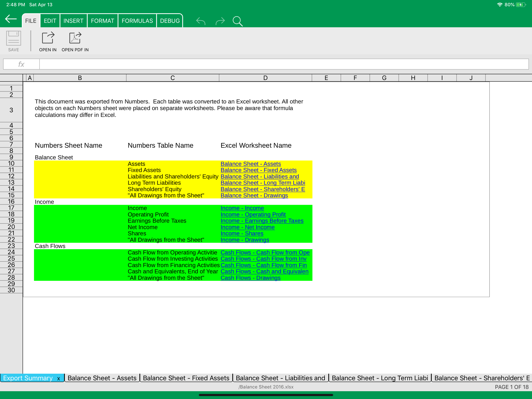The image size is (532, 399).
Task: Click the 'Excel Worksheet Name' cell
Action: click(x=256, y=145)
